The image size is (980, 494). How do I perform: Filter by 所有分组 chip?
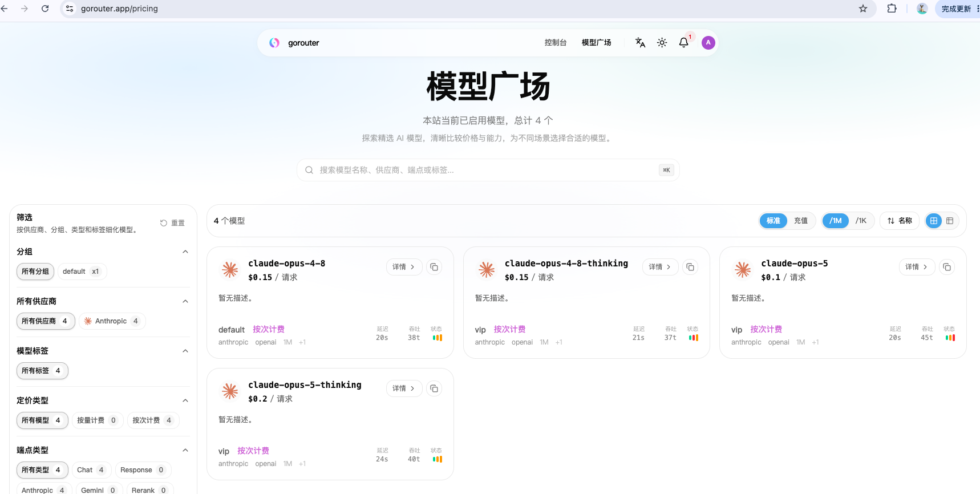(35, 272)
